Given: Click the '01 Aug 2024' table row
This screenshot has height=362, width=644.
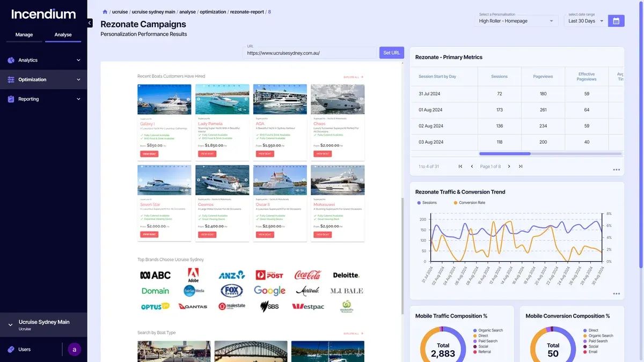Looking at the screenshot, I should (x=517, y=110).
